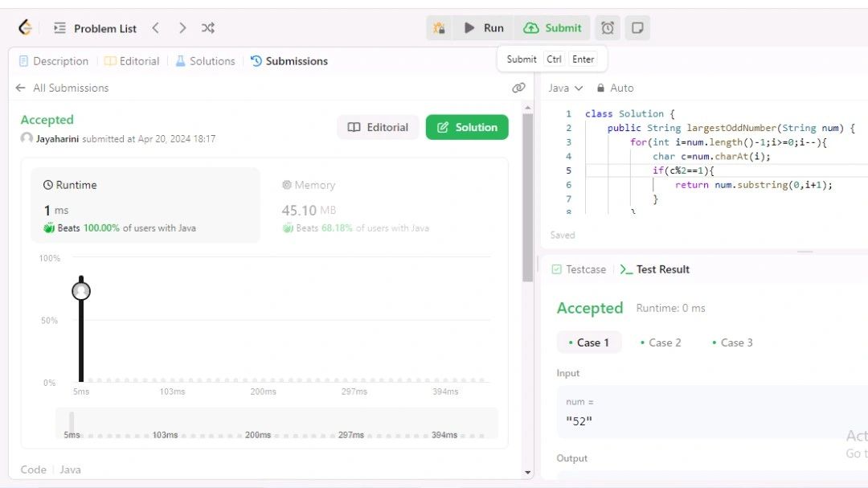The image size is (868, 488).
Task: Go to the previous problem arrow
Action: click(x=156, y=28)
